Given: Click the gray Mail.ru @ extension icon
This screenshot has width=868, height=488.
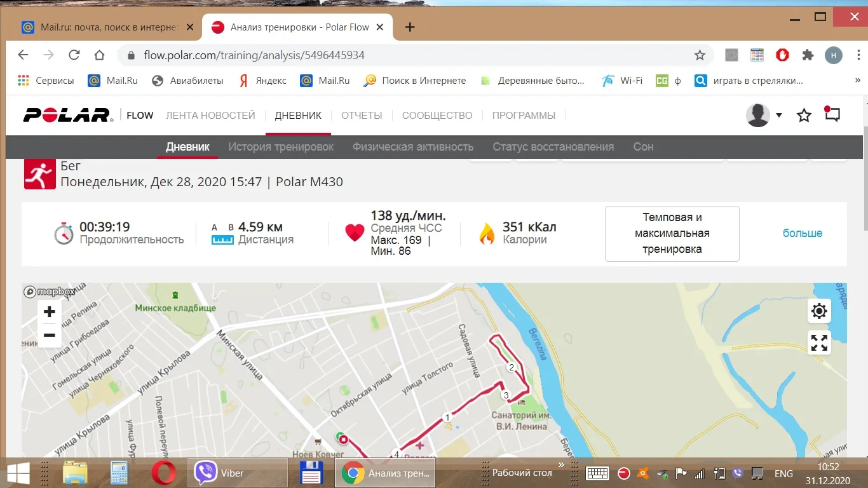Looking at the screenshot, I should pyautogui.click(x=732, y=55).
